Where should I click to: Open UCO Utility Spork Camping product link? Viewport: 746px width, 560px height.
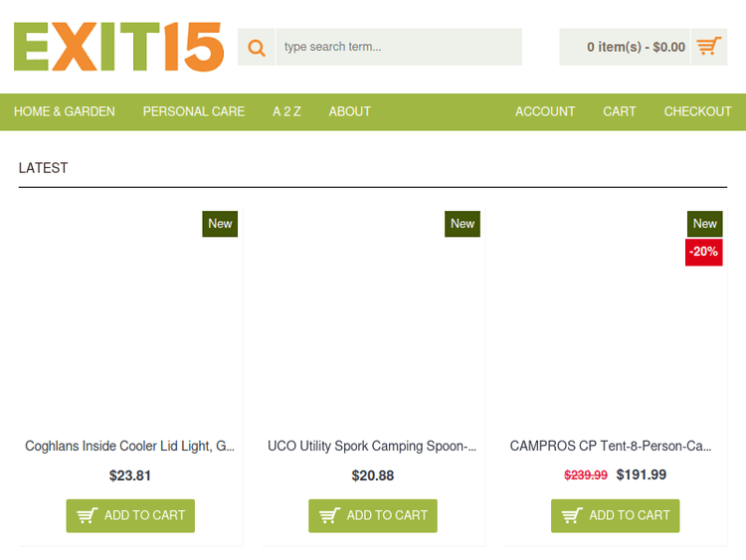click(x=372, y=447)
